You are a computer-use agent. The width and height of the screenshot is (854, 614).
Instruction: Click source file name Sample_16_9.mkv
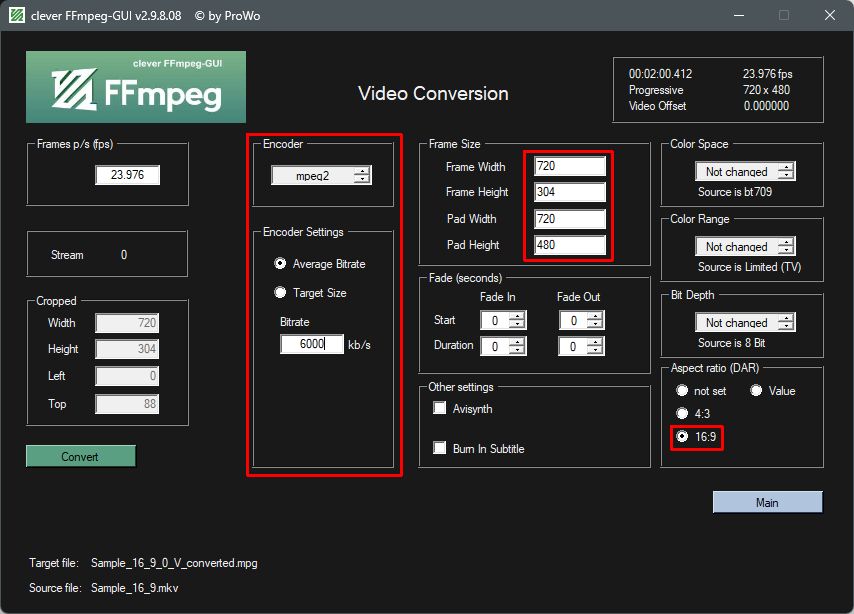(x=135, y=588)
